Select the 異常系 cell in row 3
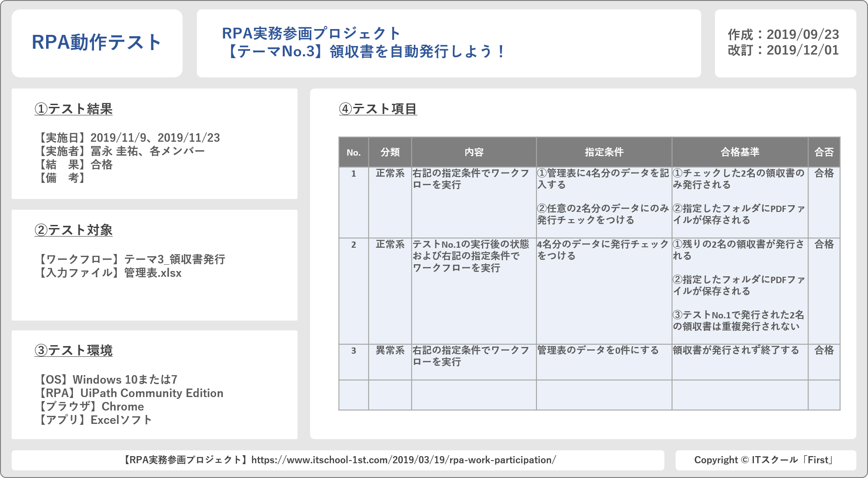This screenshot has height=478, width=868. pos(390,351)
